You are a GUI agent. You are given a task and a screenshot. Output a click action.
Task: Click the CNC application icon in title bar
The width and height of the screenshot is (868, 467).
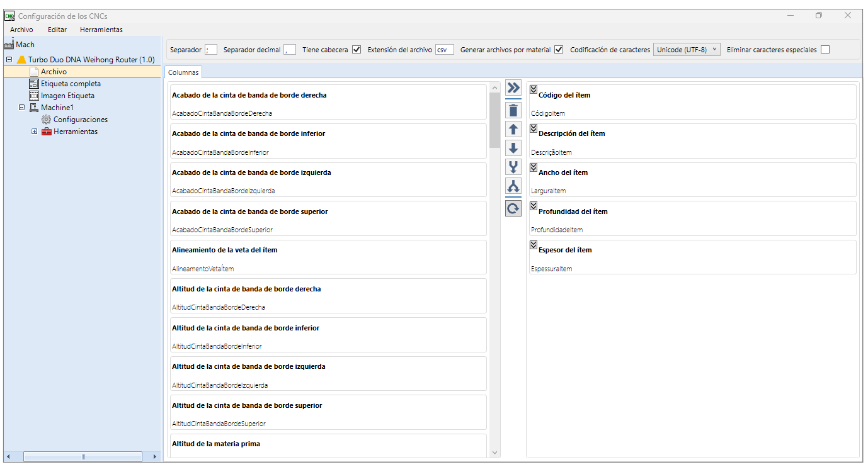tap(9, 16)
